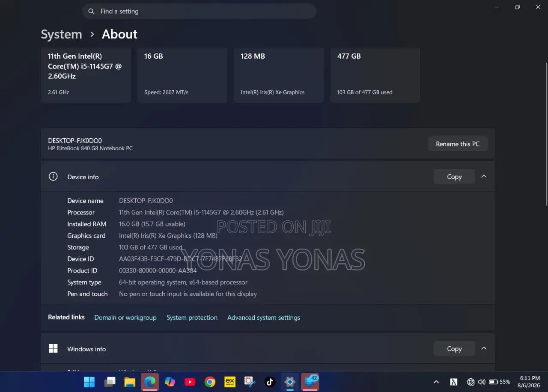Viewport: 548px width, 392px height.
Task: Launch Snipping Tool from the taskbar
Action: pyautogui.click(x=250, y=382)
